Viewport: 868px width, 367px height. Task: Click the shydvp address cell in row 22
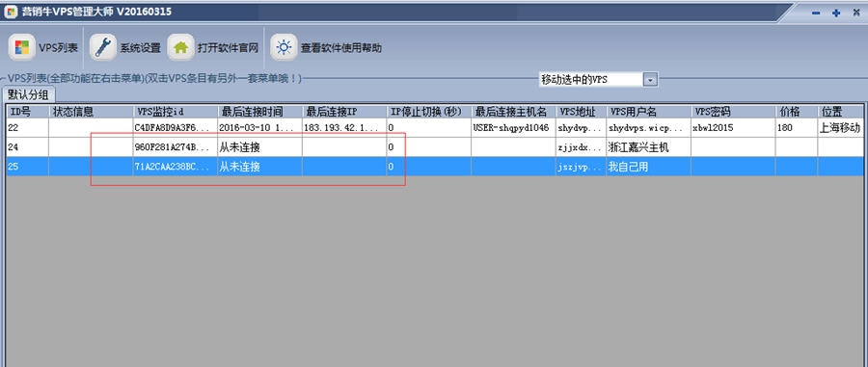(581, 128)
